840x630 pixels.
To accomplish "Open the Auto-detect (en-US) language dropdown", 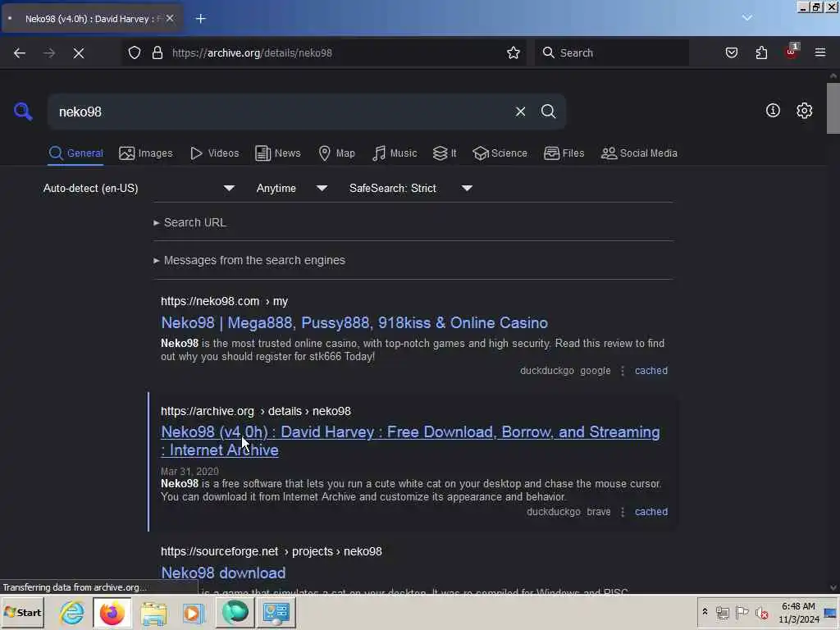I will 139,188.
